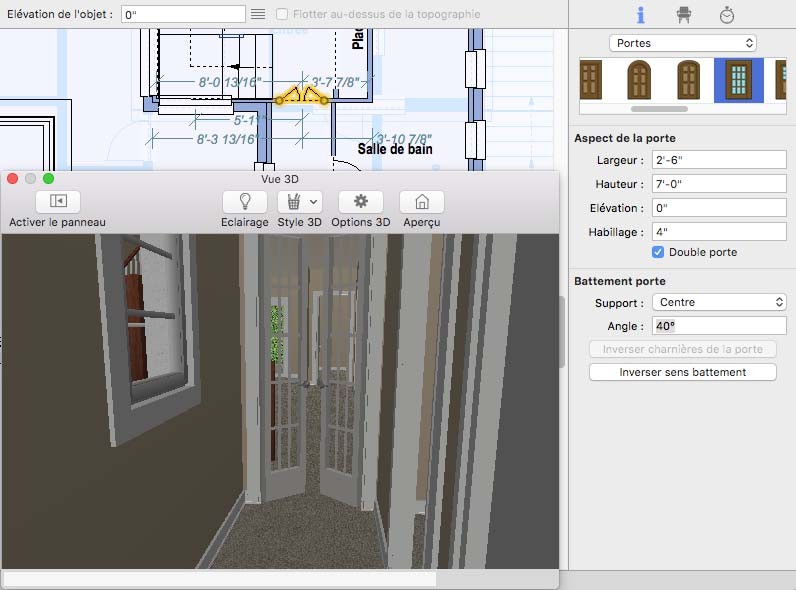Image resolution: width=796 pixels, height=590 pixels.
Task: Select the arched brown door thumbnail
Action: click(639, 80)
